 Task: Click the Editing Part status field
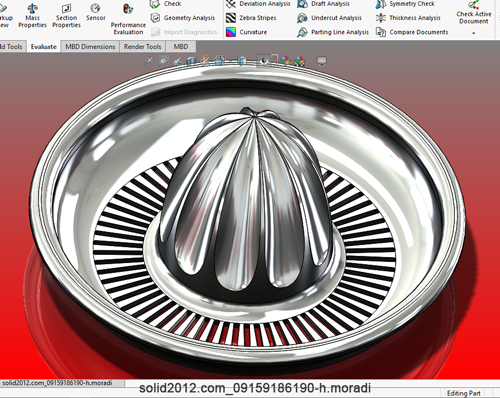464,393
